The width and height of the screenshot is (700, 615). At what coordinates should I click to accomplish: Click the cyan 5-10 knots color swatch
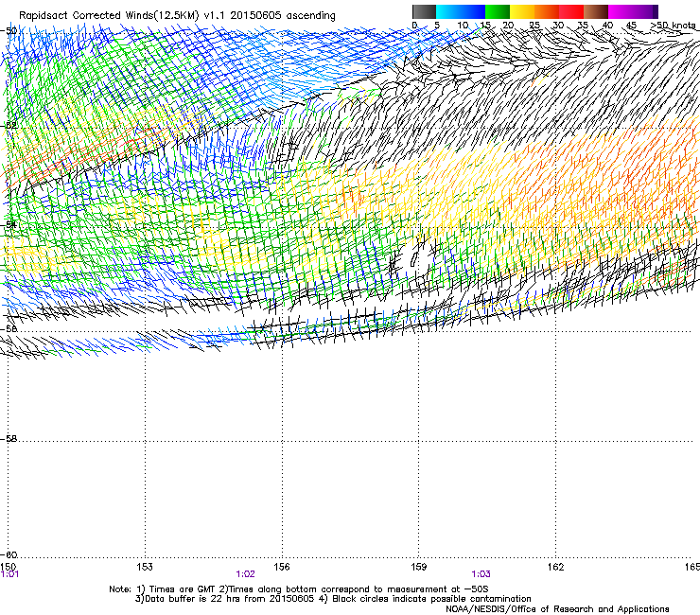coord(448,11)
